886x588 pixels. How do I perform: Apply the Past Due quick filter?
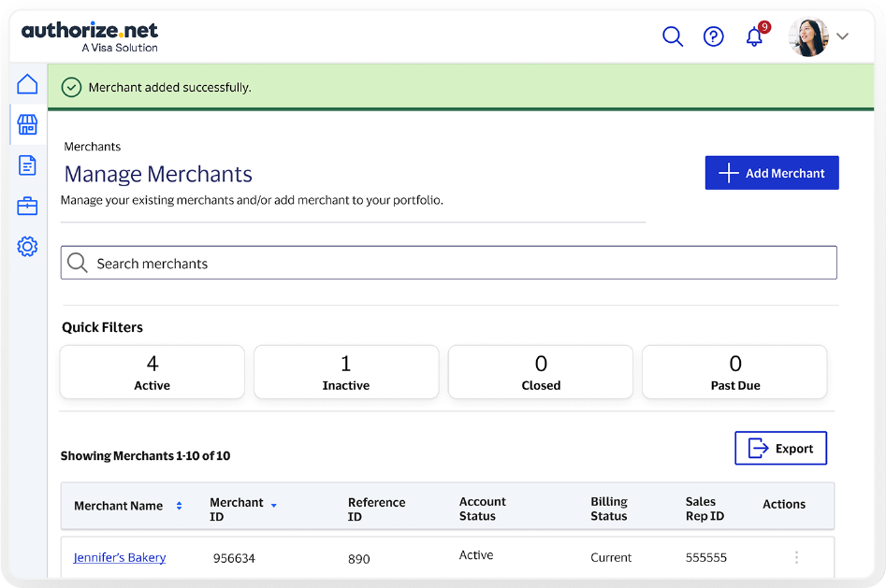734,372
